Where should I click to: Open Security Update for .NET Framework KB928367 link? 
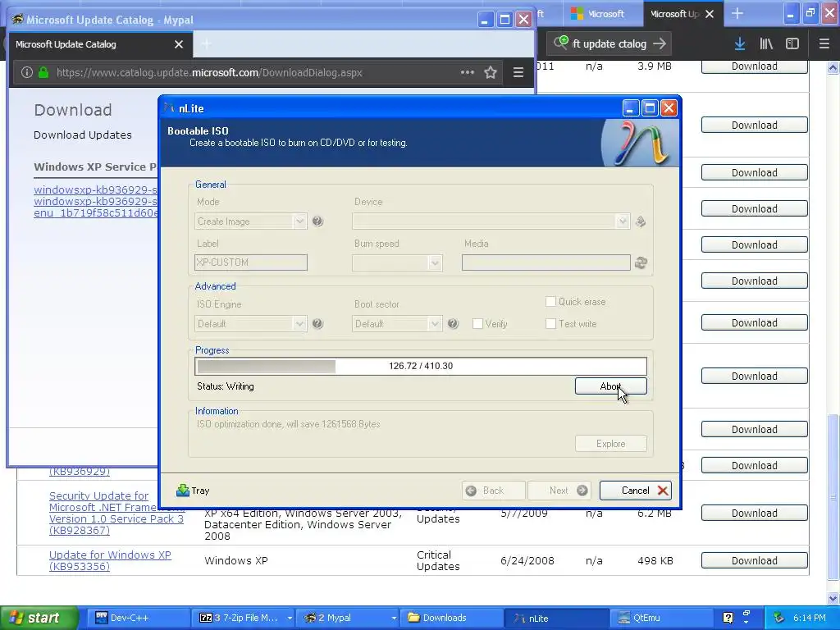pyautogui.click(x=116, y=513)
